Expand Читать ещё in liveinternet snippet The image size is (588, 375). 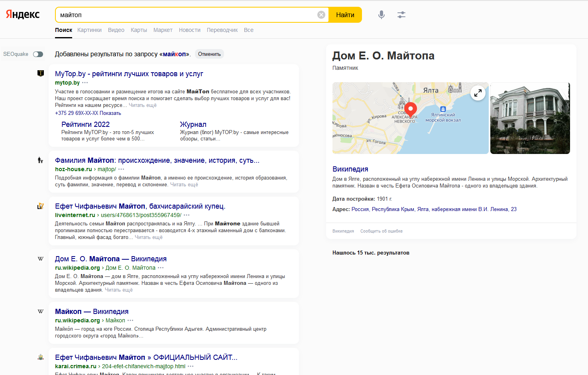pyautogui.click(x=149, y=237)
